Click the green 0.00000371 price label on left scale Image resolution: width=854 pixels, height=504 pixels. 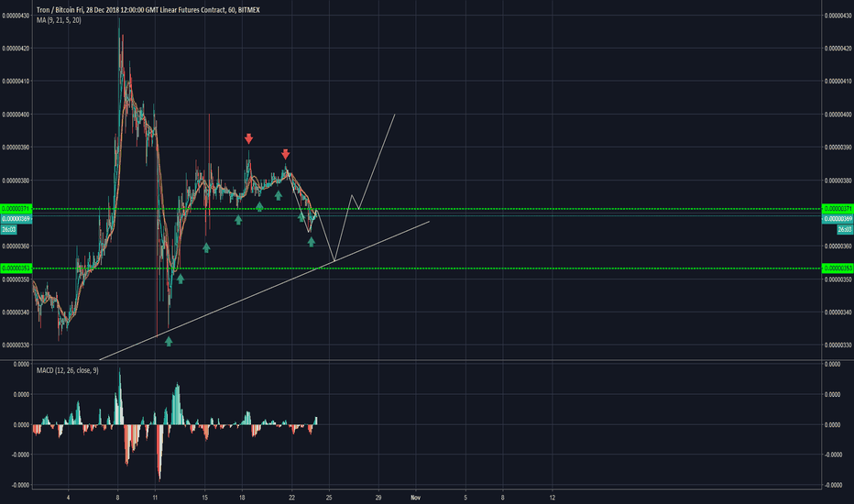coord(16,209)
